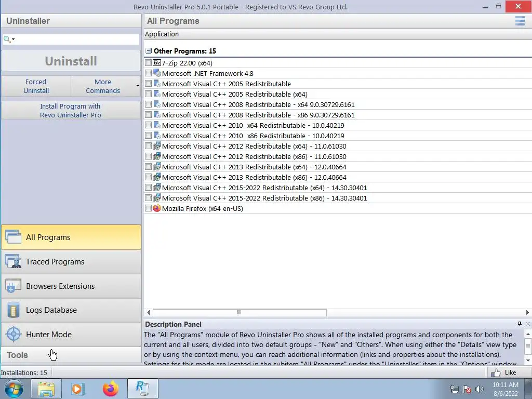The width and height of the screenshot is (532, 399).
Task: Open Logs Database module
Action: pyautogui.click(x=71, y=310)
